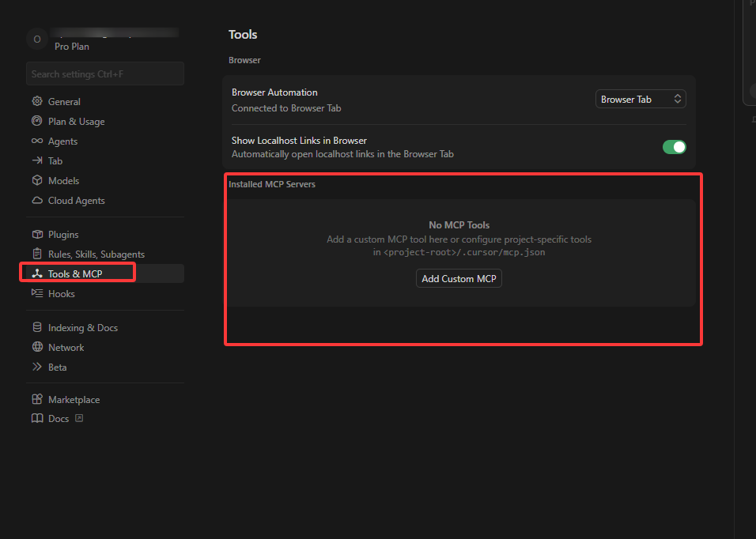Click the Agents infinity icon
756x539 pixels.
pyautogui.click(x=37, y=141)
